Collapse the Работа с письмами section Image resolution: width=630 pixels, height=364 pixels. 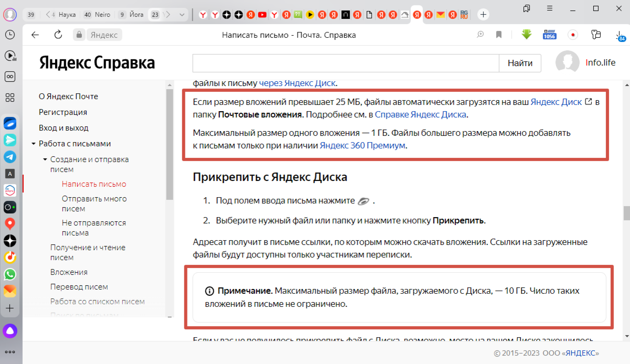point(34,144)
